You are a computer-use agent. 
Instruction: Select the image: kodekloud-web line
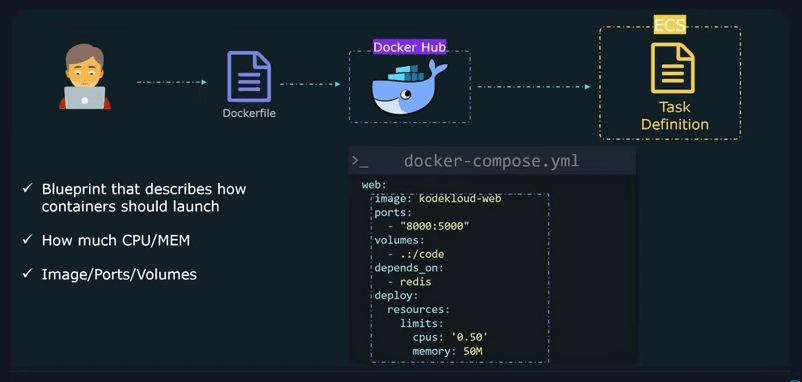(438, 198)
